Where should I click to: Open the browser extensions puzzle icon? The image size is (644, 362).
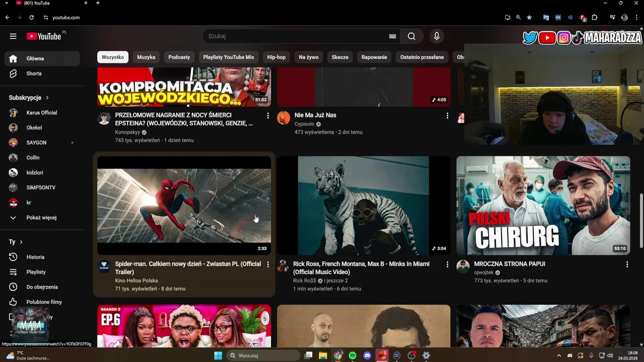click(x=594, y=18)
